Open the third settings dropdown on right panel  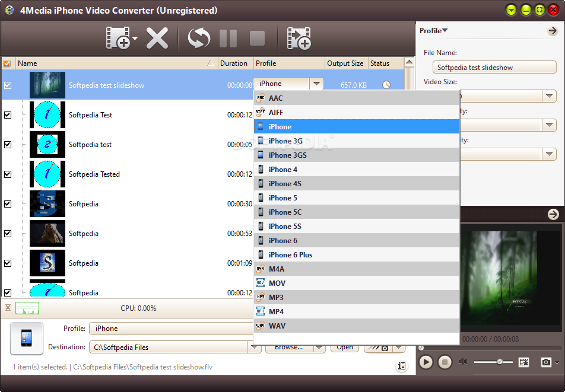point(549,154)
